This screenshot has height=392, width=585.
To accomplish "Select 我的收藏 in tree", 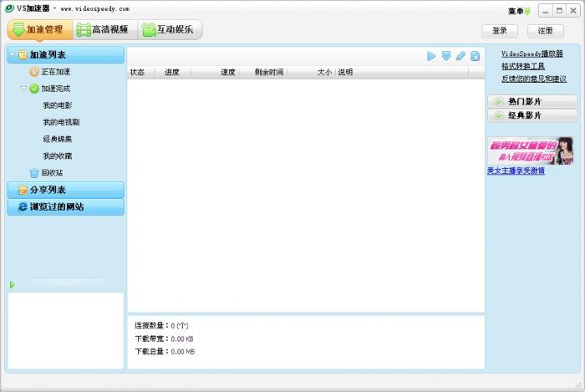I will coord(58,156).
